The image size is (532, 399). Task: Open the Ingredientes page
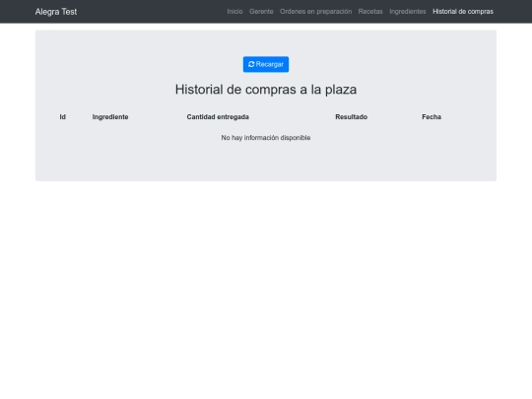[x=408, y=12]
